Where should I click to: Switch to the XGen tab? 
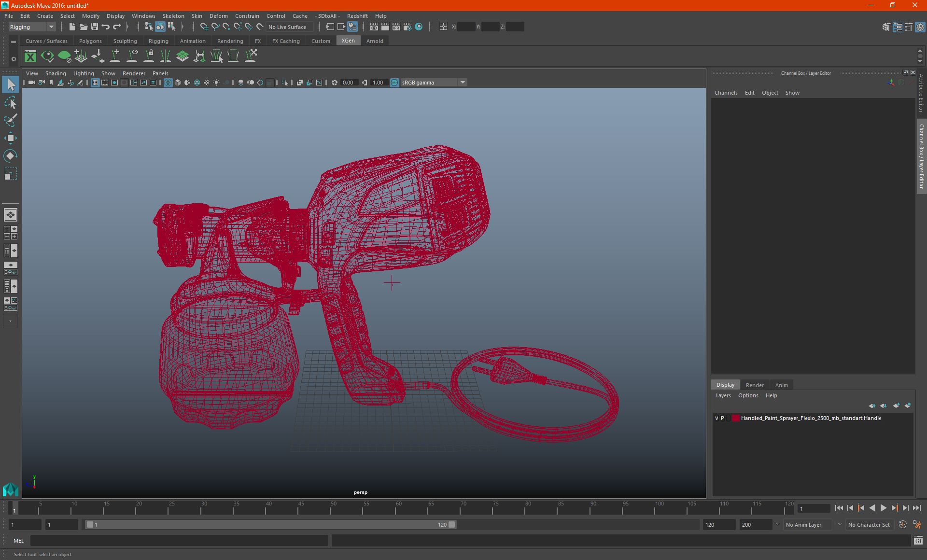click(x=348, y=41)
